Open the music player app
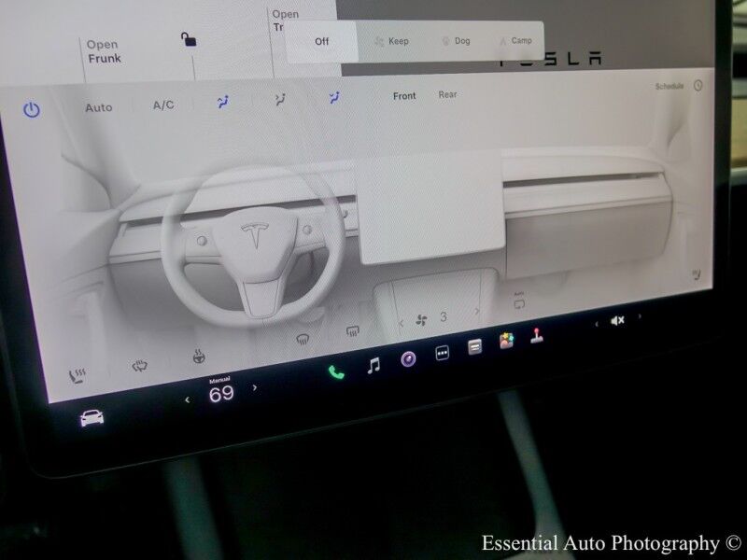747x560 pixels. pyautogui.click(x=374, y=363)
